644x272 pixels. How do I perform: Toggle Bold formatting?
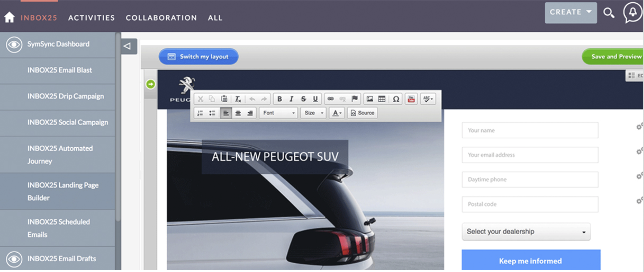coord(280,99)
